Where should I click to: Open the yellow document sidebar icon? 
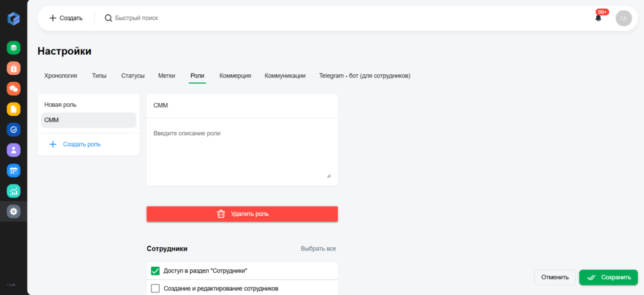(14, 109)
